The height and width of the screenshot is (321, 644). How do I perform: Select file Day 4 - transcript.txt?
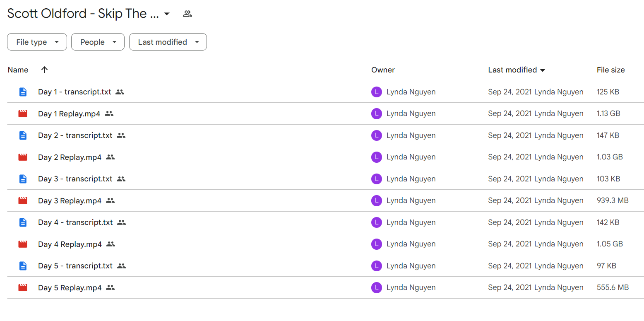pos(75,222)
